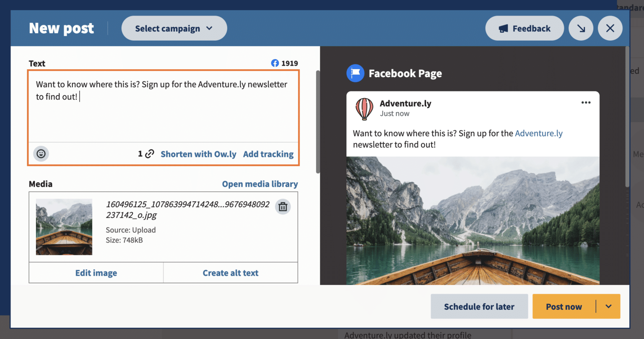Click the Facebook Page flag icon in preview
This screenshot has width=644, height=339.
(355, 73)
